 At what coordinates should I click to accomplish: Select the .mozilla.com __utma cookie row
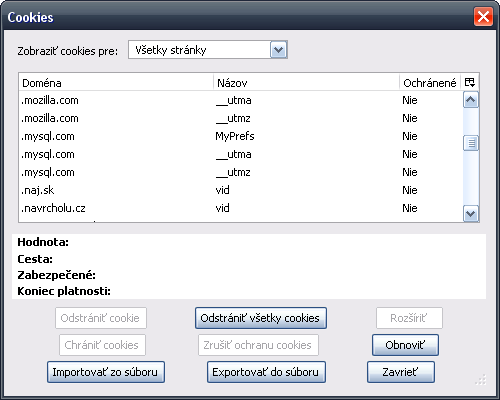tap(241, 100)
